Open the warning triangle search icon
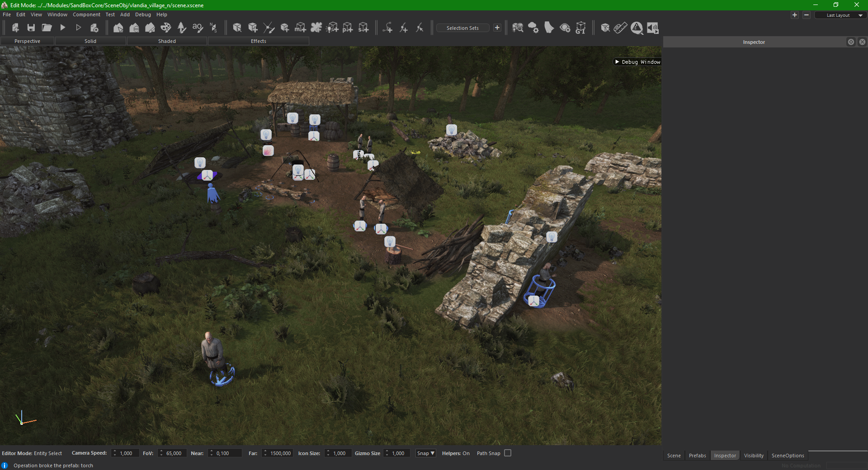This screenshot has height=470, width=868. (x=637, y=28)
